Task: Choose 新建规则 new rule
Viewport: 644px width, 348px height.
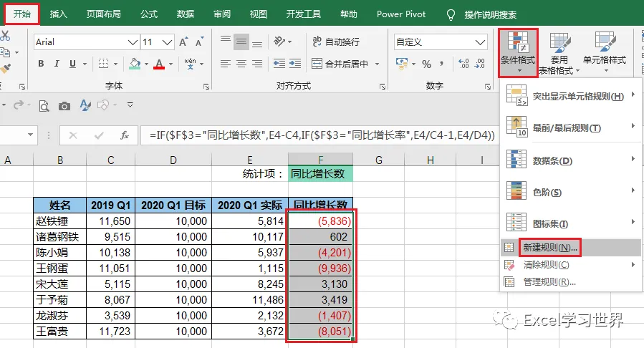Action: [571, 248]
